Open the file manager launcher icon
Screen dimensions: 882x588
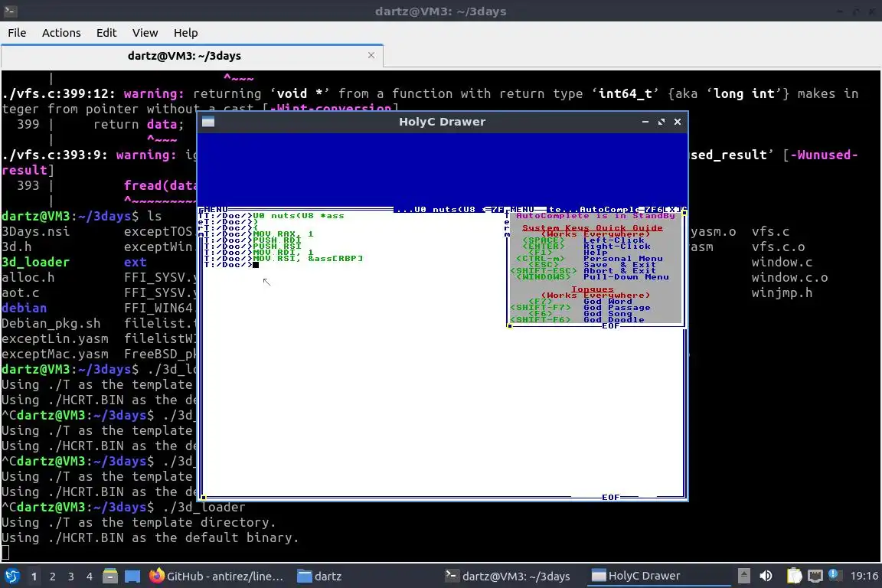(x=110, y=577)
